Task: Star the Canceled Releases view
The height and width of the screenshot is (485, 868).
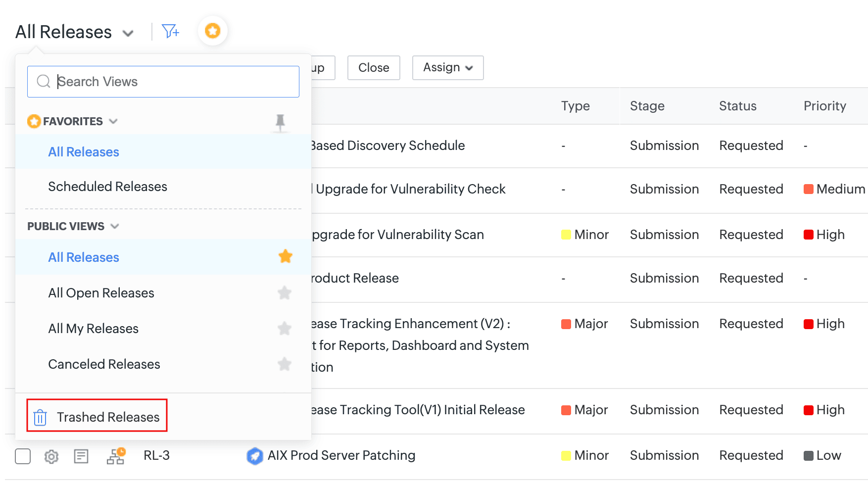Action: [285, 364]
